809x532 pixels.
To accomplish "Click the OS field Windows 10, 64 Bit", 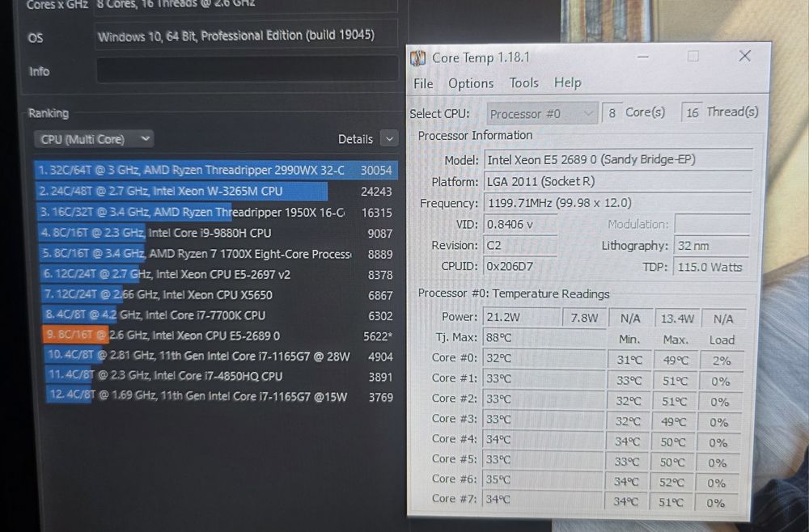I will pyautogui.click(x=247, y=36).
